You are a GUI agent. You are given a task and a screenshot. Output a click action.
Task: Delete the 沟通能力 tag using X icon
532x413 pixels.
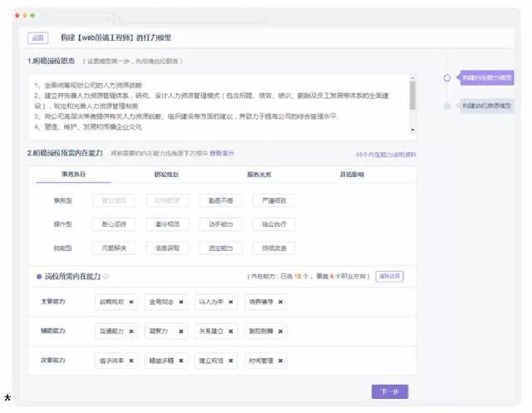(x=132, y=332)
